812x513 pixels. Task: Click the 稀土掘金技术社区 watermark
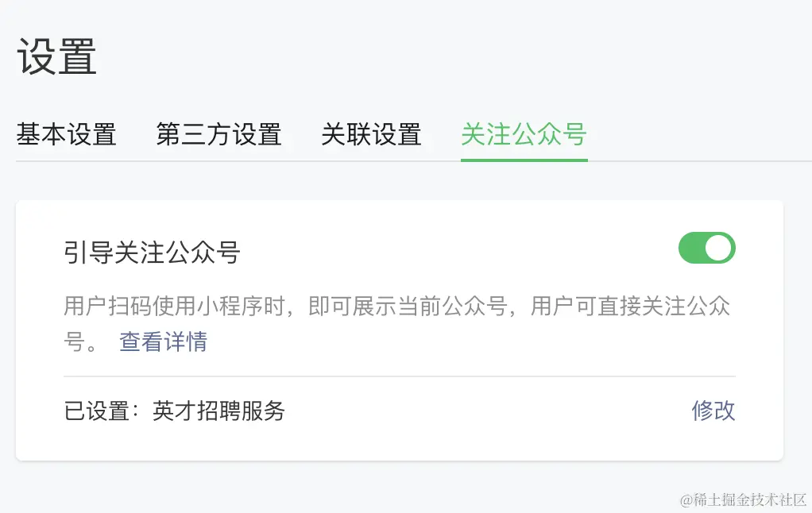(x=743, y=499)
